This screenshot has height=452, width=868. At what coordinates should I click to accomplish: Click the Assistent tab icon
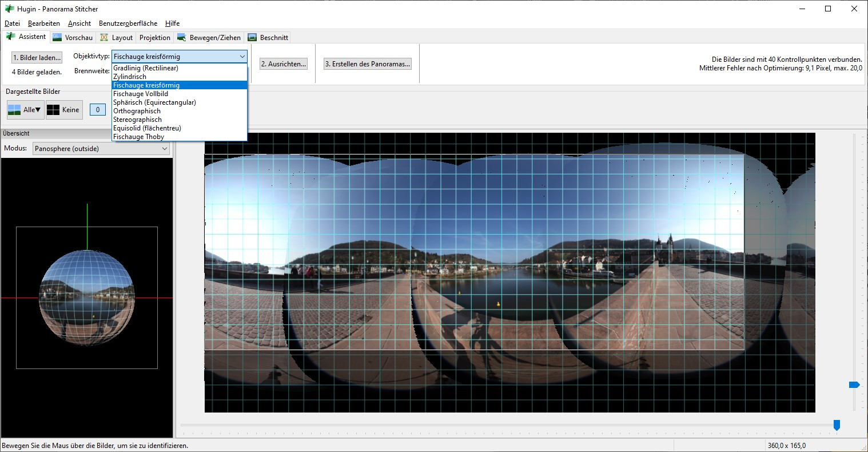[10, 37]
